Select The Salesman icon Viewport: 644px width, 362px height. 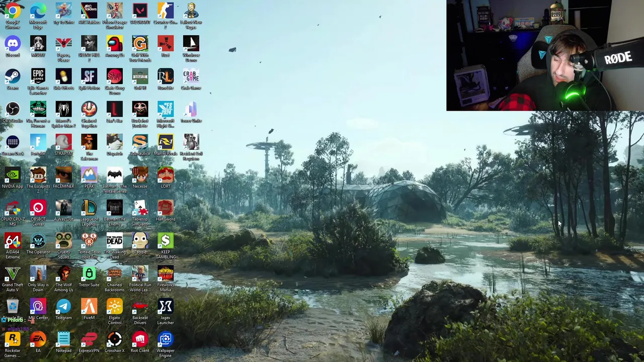pyautogui.click(x=89, y=147)
